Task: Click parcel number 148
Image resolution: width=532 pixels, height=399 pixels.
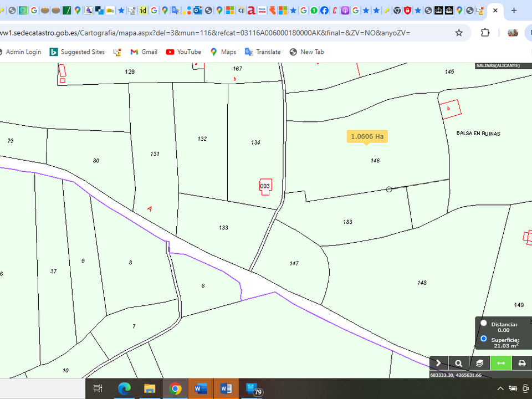Action: pos(422,283)
